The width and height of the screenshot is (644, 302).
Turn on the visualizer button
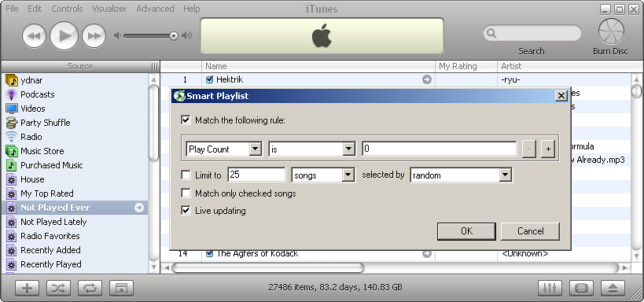click(581, 288)
